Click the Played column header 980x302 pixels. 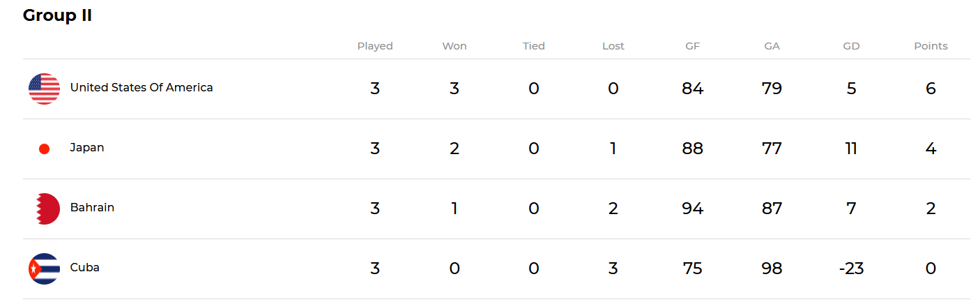tap(375, 46)
